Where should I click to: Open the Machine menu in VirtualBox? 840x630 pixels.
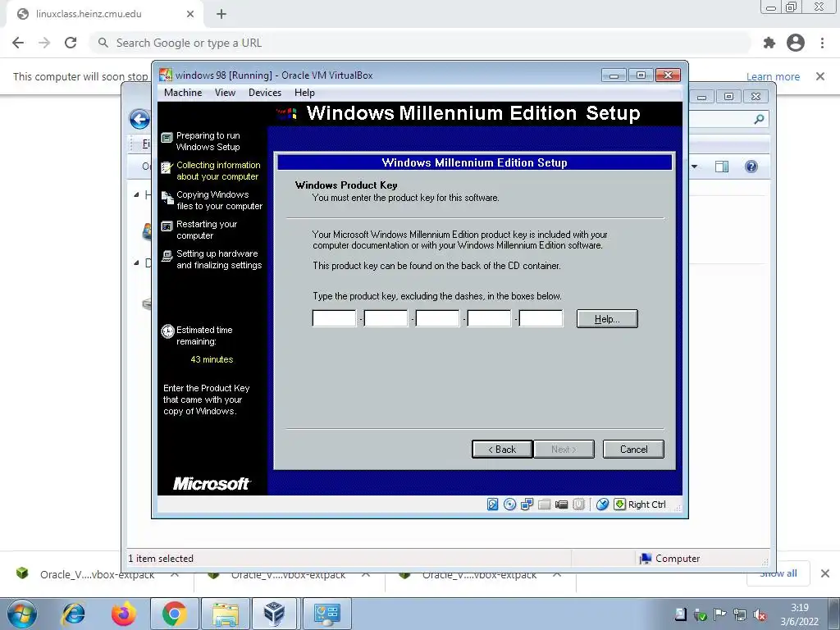tap(183, 93)
